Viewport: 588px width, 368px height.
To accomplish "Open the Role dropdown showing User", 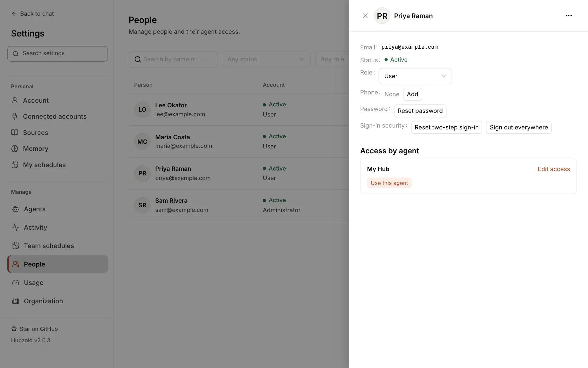I will coord(415,76).
